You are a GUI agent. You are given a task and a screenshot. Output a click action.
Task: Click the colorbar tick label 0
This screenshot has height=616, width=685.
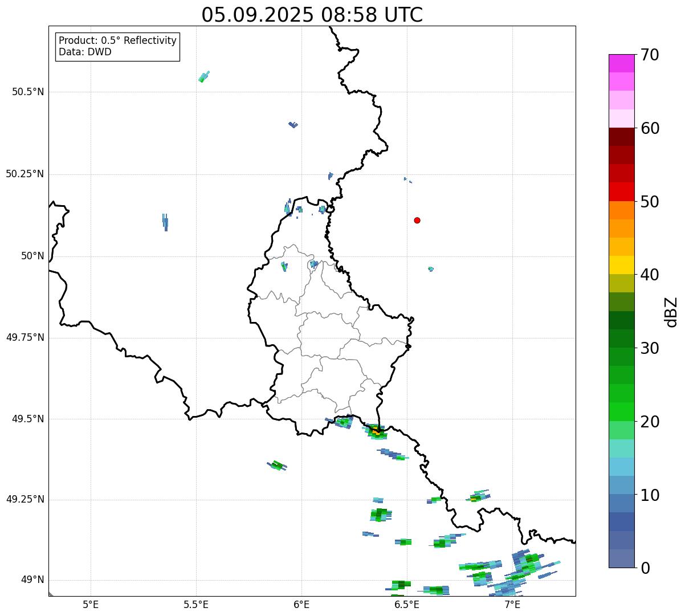645,568
